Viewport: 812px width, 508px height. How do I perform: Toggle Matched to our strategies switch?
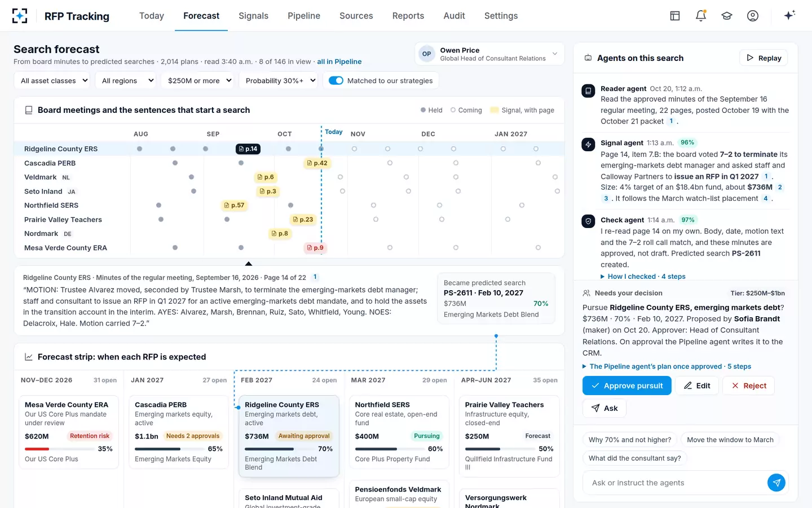(x=336, y=81)
